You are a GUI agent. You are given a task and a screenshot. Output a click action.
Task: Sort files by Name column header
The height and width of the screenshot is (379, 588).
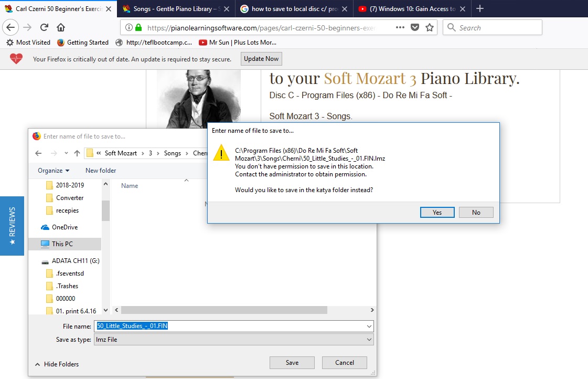tap(130, 186)
